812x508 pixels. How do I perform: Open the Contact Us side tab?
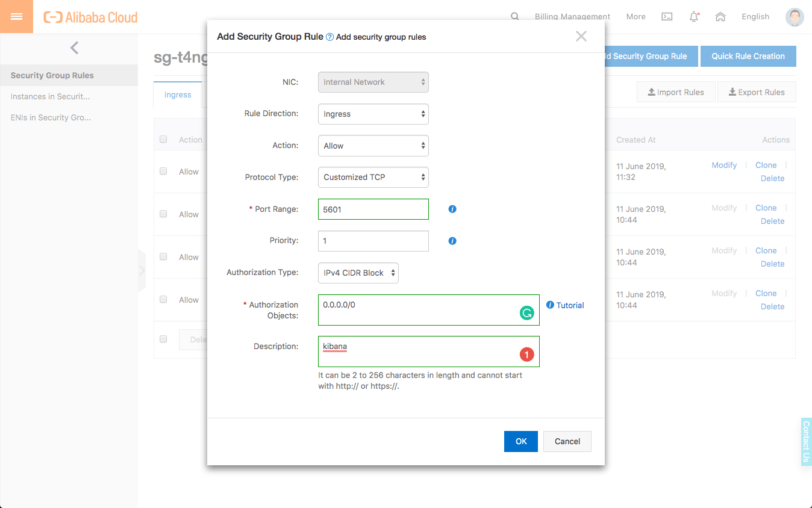[806, 441]
